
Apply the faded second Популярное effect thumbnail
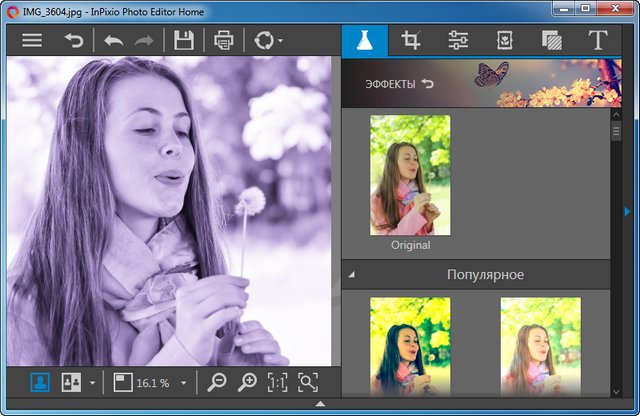tap(541, 346)
